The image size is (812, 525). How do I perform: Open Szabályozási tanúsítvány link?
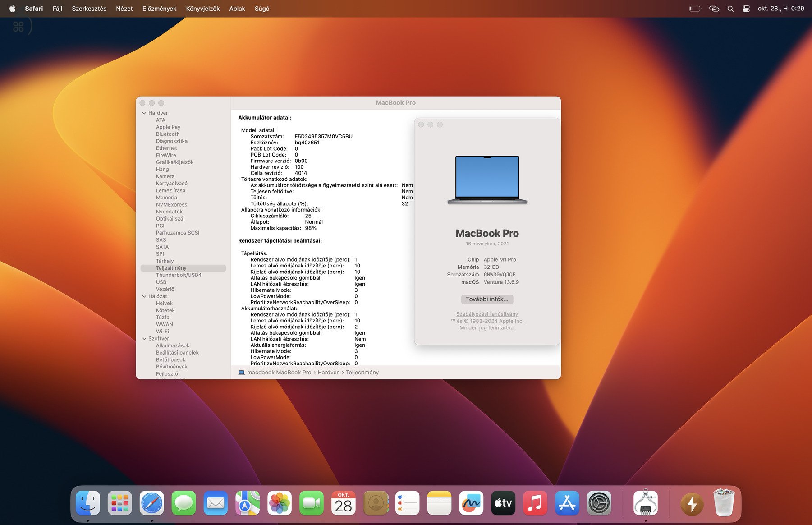click(x=487, y=314)
